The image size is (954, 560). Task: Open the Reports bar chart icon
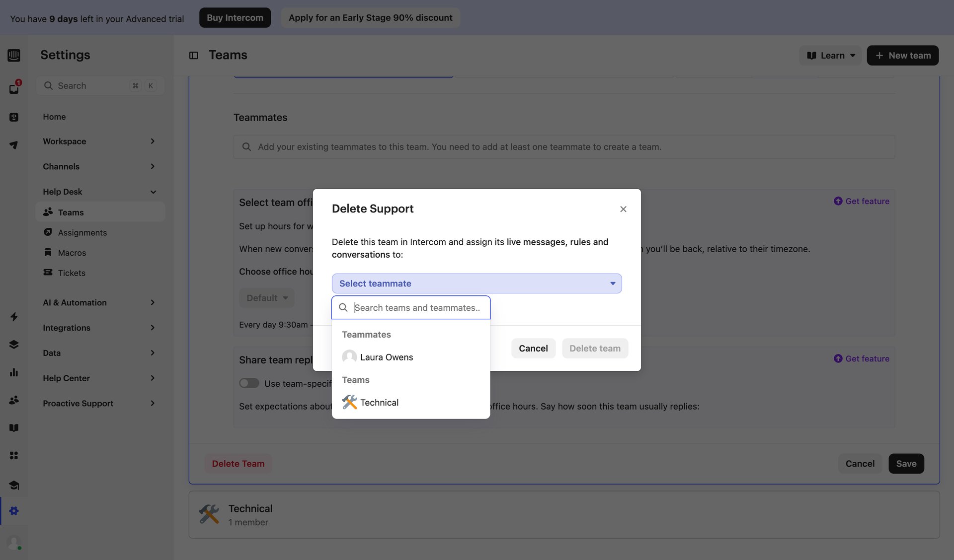pos(13,372)
